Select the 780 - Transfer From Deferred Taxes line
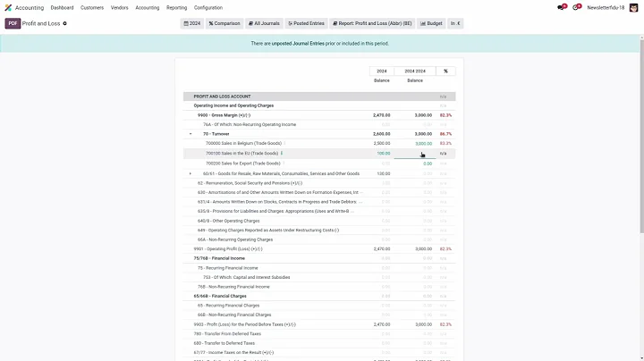This screenshot has height=361, width=644. click(319, 334)
